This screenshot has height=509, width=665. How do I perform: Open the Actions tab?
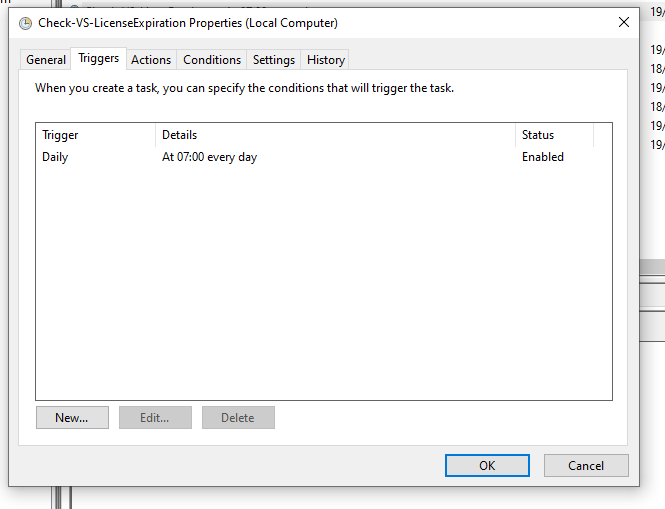151,60
